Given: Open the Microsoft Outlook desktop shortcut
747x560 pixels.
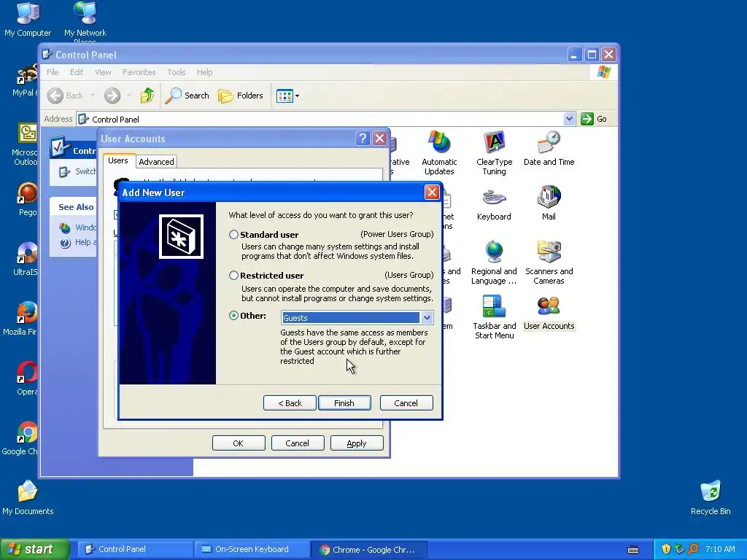Looking at the screenshot, I should point(26,145).
